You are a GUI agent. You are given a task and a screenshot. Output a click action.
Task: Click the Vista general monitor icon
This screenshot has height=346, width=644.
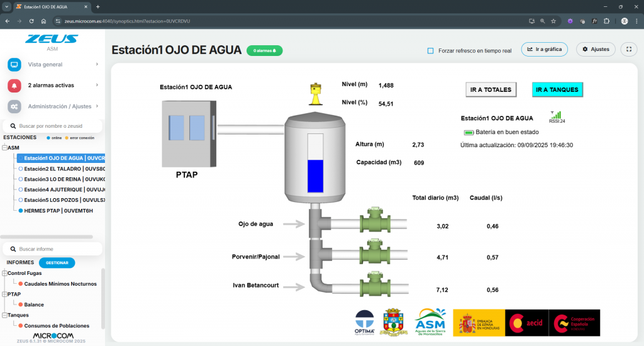coord(14,65)
